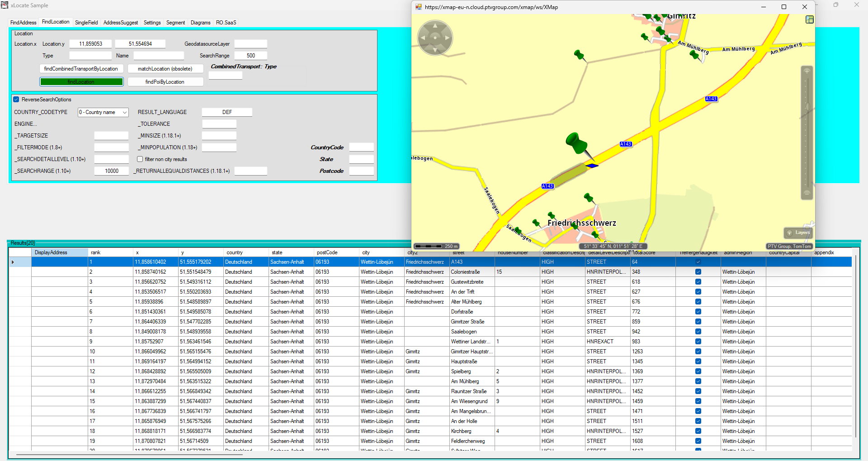
Task: Click the blue diamond marker on the map
Action: (x=592, y=166)
